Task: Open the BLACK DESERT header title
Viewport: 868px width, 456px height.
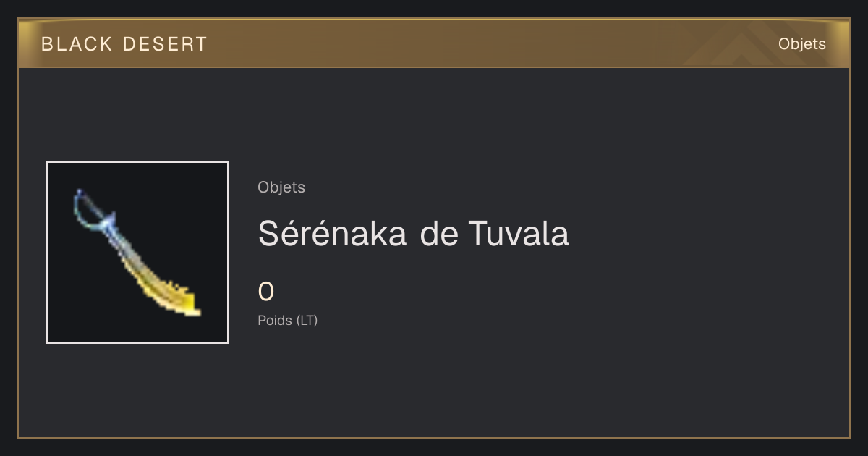Action: tap(124, 44)
